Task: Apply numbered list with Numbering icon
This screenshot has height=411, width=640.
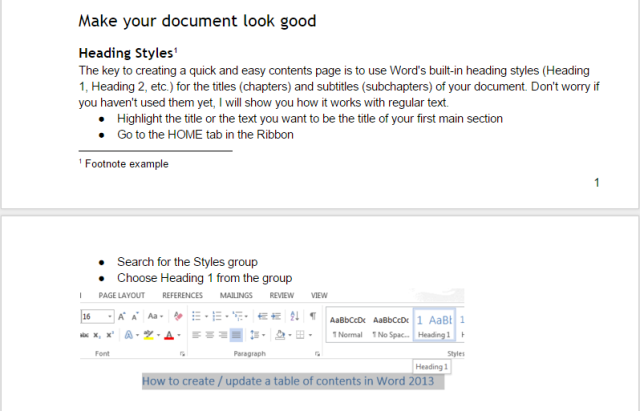Action: coord(217,316)
